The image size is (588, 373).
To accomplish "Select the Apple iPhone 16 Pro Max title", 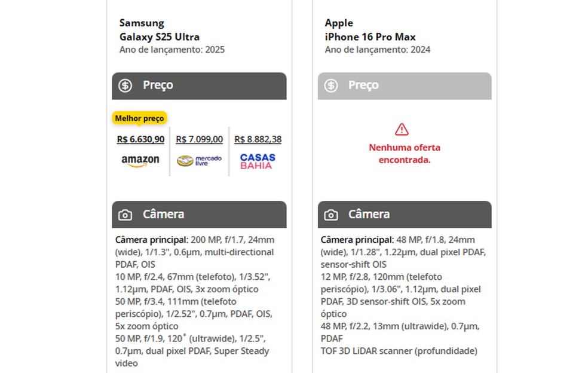I will [370, 30].
